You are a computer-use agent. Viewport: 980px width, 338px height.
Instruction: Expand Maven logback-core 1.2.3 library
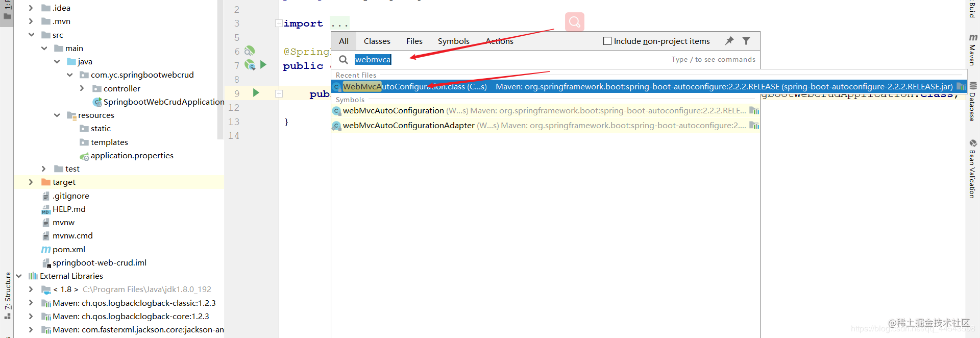tap(31, 316)
